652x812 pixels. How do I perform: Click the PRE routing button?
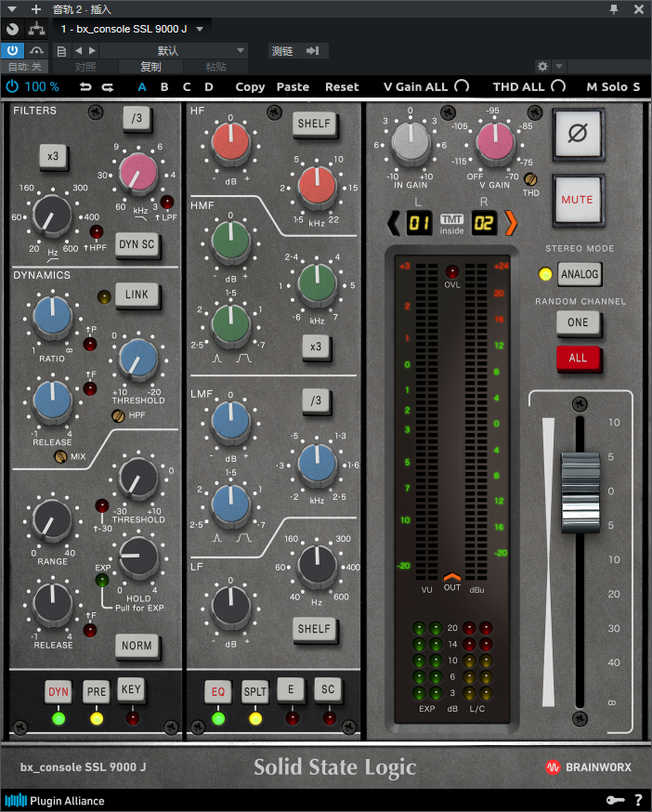pyautogui.click(x=97, y=691)
